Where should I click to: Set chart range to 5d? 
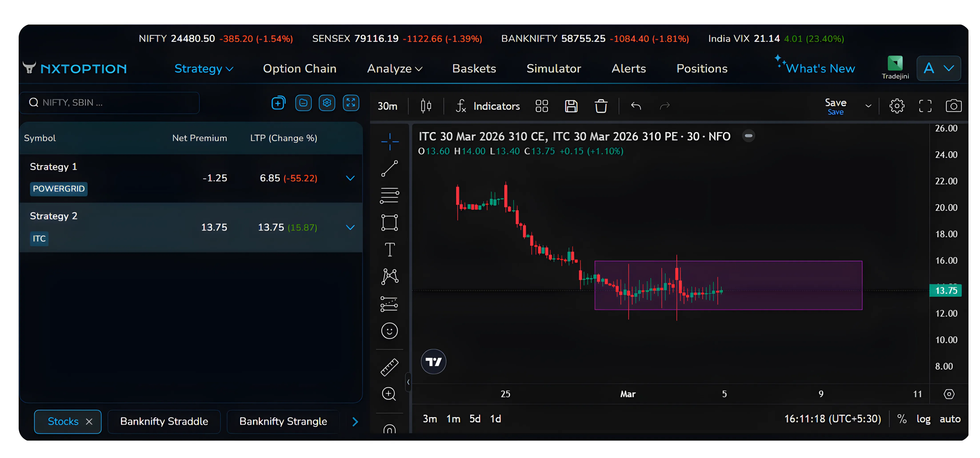(474, 418)
